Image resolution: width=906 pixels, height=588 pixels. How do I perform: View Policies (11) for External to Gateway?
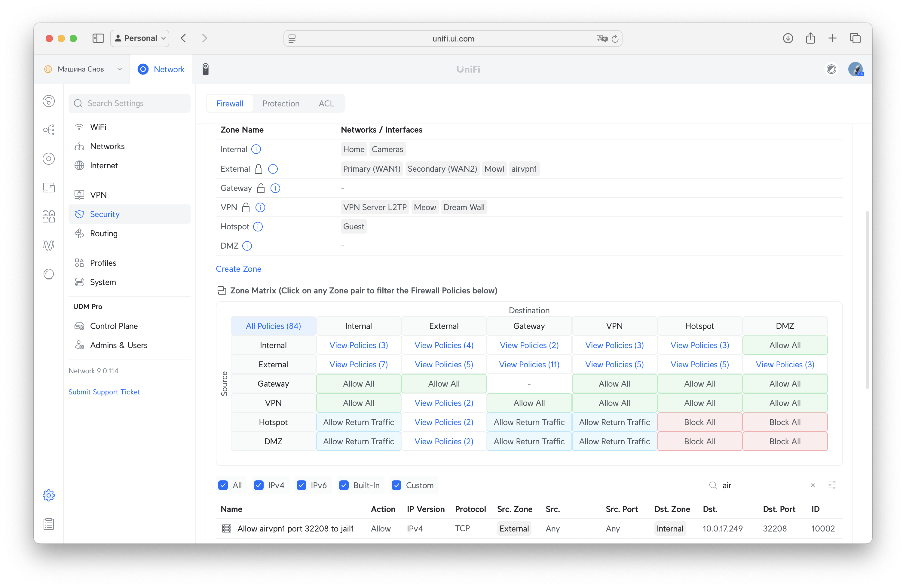(529, 365)
